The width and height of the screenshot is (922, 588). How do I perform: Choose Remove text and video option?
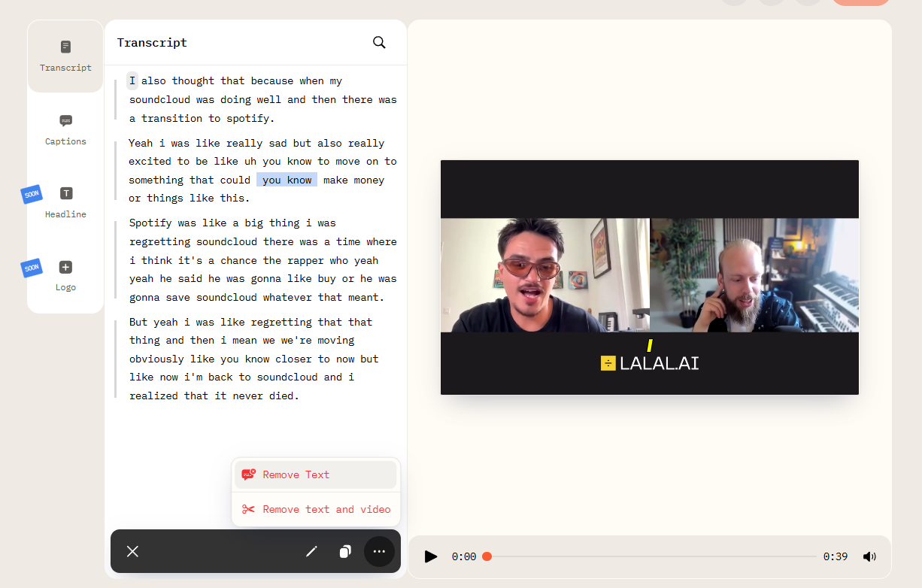(x=326, y=510)
